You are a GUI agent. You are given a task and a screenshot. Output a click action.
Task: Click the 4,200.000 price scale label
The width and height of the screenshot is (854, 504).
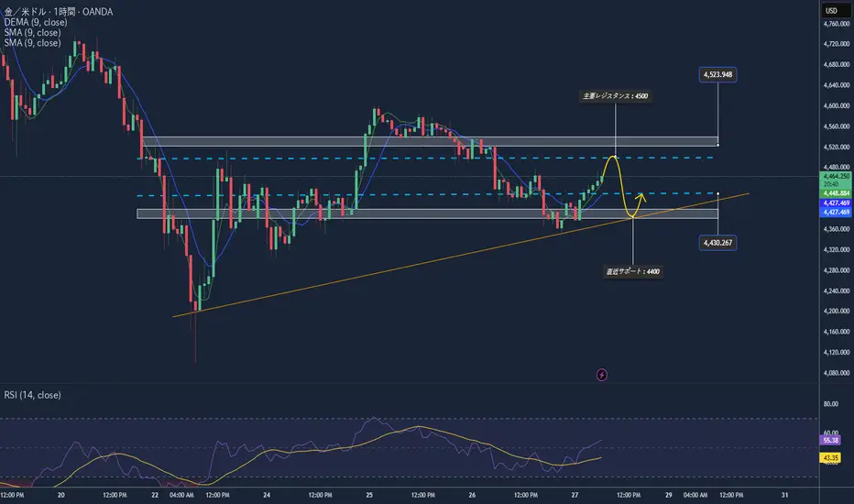(836, 312)
